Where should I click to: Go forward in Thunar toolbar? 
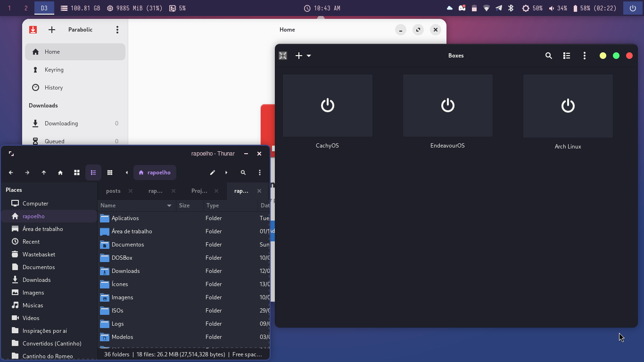(x=27, y=173)
